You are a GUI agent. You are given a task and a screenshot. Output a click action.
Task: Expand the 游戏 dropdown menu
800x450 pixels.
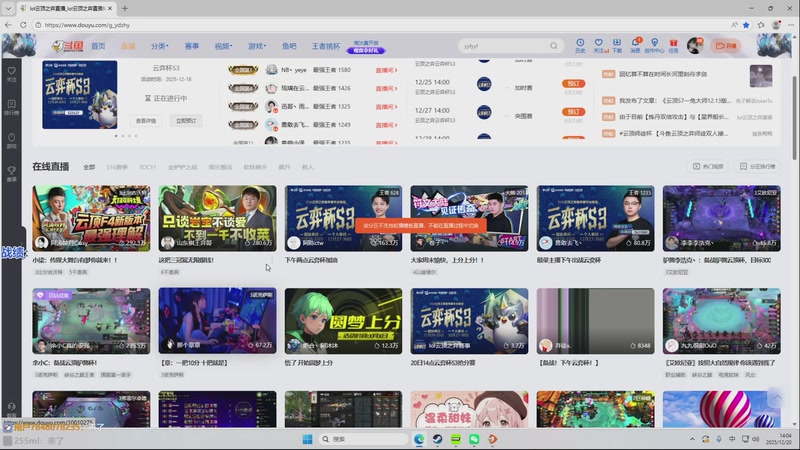click(257, 46)
